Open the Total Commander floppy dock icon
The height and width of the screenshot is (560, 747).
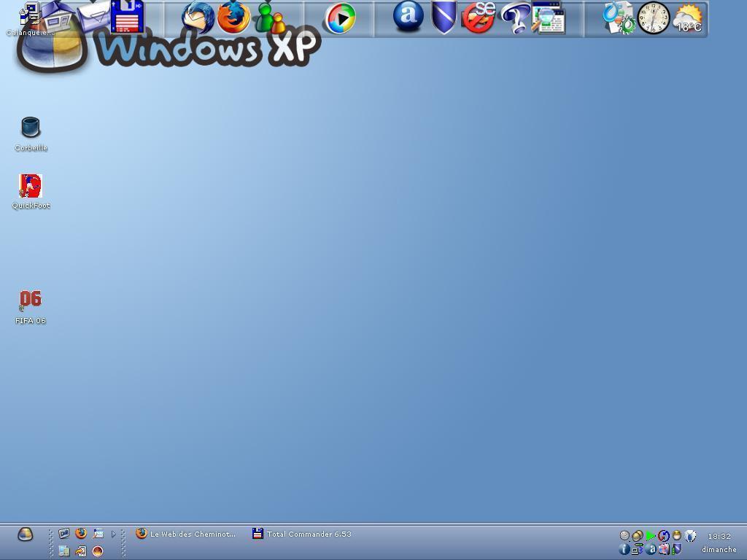[127, 16]
